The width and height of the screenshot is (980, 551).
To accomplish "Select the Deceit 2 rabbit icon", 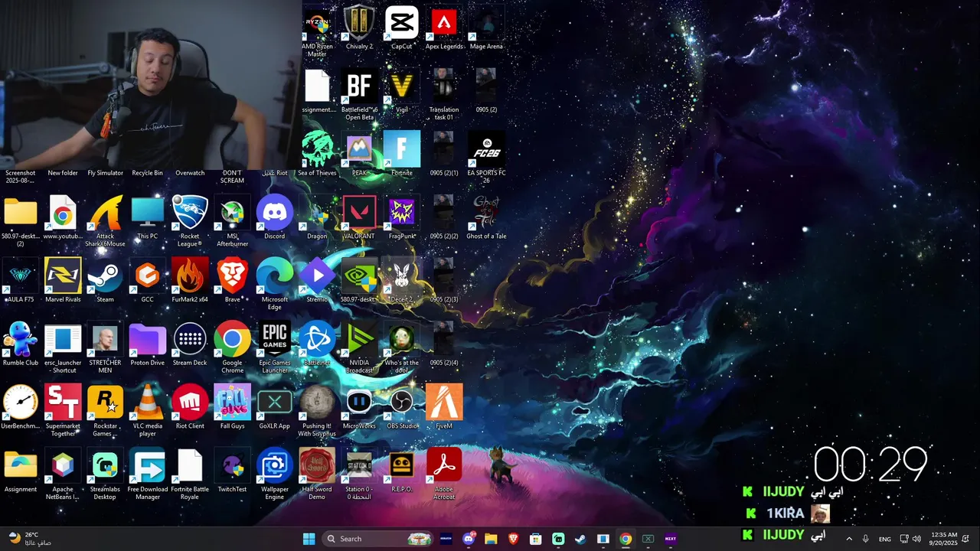I will pos(402,276).
